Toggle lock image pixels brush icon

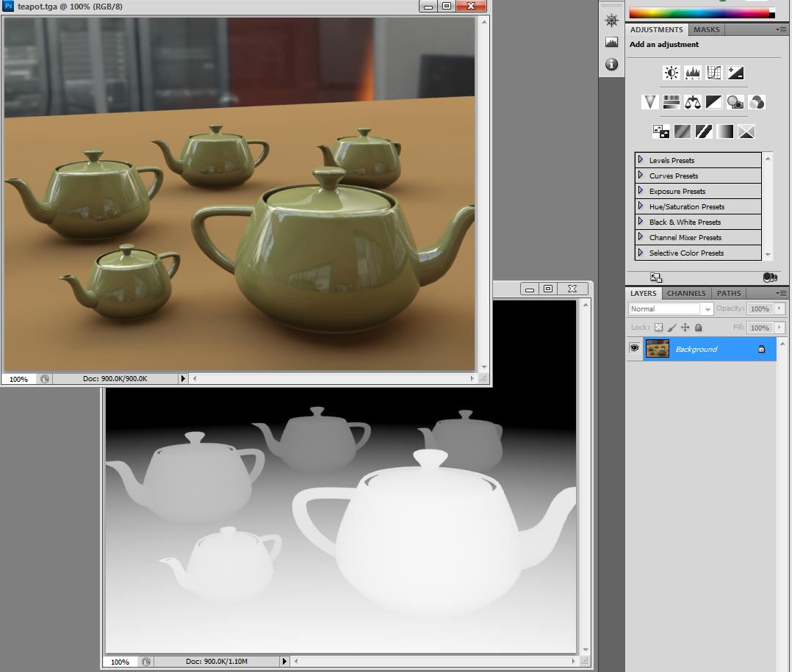(672, 327)
